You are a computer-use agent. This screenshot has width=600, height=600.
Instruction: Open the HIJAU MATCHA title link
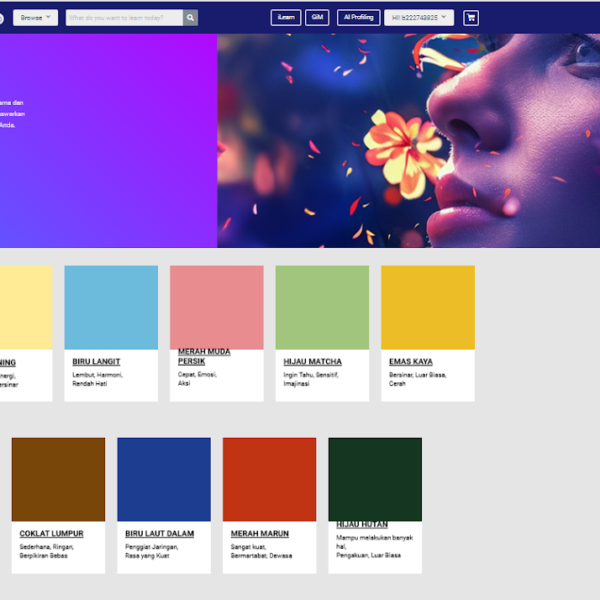click(313, 362)
